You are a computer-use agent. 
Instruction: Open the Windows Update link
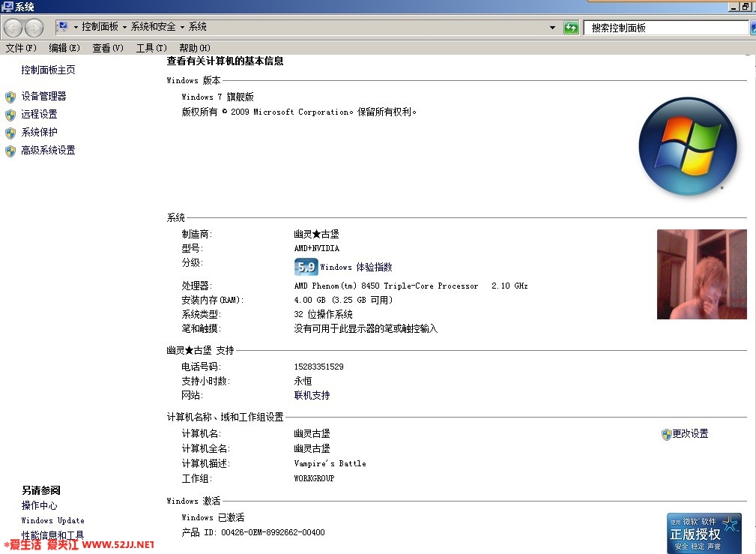pyautogui.click(x=52, y=520)
